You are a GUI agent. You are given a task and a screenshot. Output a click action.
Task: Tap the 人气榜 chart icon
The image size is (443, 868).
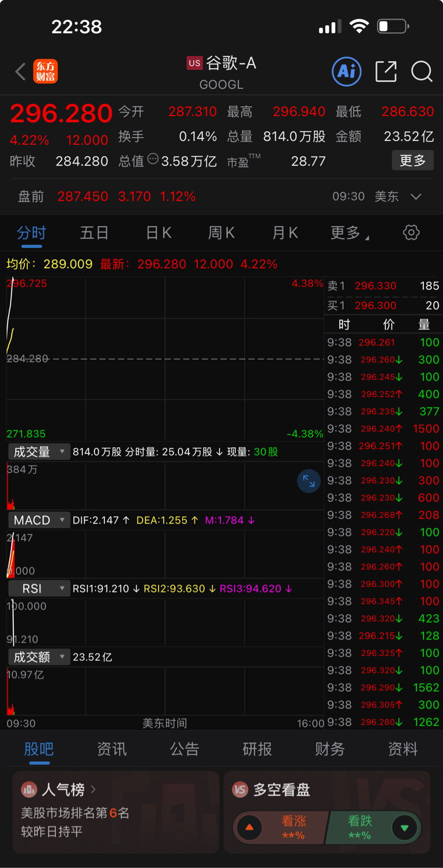[x=28, y=790]
